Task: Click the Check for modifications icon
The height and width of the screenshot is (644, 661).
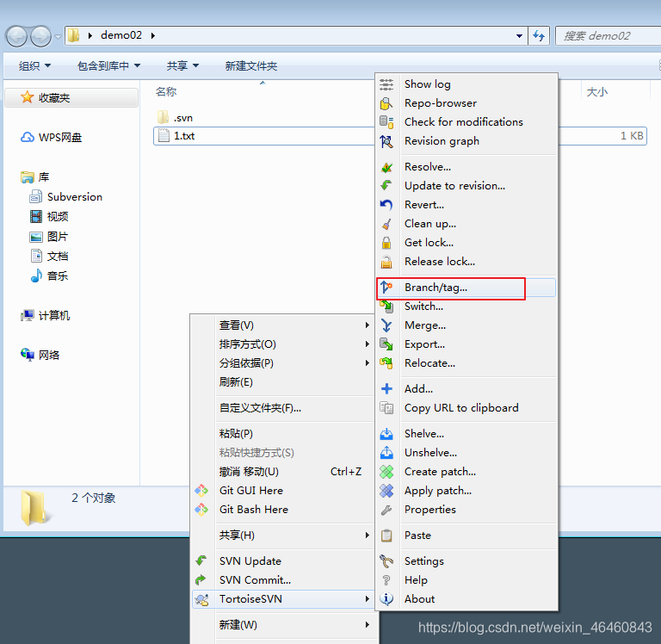Action: coord(386,122)
